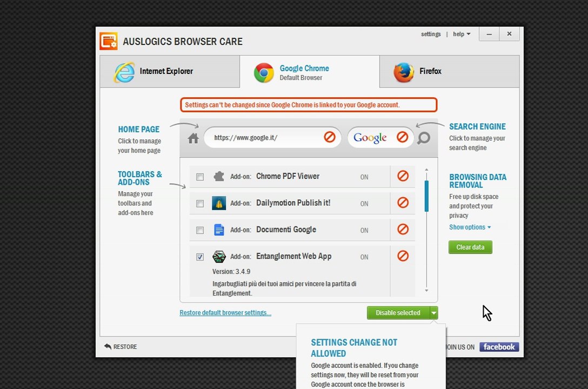Open the help dropdown menu
The image size is (588, 389).
coord(461,34)
